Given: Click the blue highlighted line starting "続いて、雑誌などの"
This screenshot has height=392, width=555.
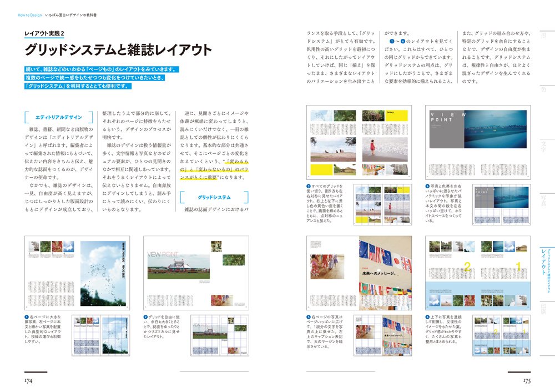Looking at the screenshot, I should tap(102, 69).
